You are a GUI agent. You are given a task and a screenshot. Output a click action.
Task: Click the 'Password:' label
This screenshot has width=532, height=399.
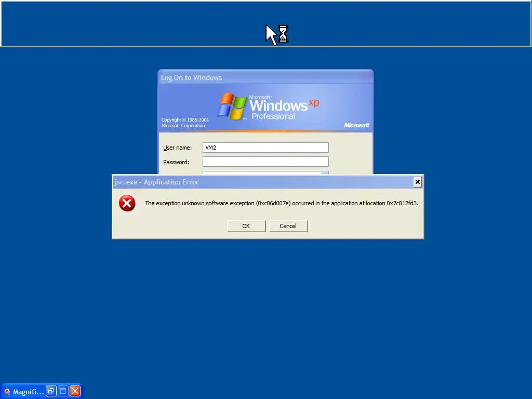(176, 162)
